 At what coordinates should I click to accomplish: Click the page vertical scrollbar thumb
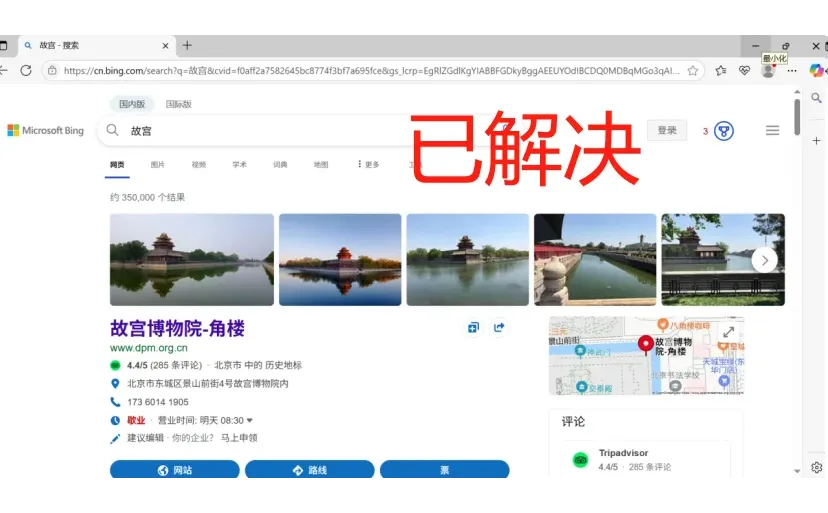click(797, 117)
